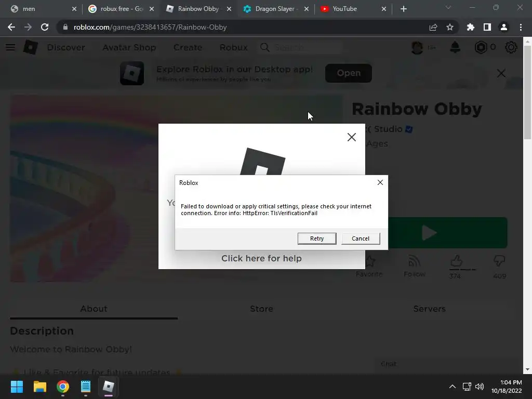Open the Roblox Desktop app via Open button
Screen dimensions: 532x399
pos(349,73)
